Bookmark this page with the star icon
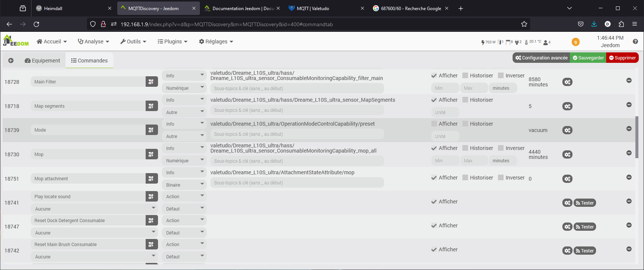This screenshot has width=644, height=270. coord(524,24)
